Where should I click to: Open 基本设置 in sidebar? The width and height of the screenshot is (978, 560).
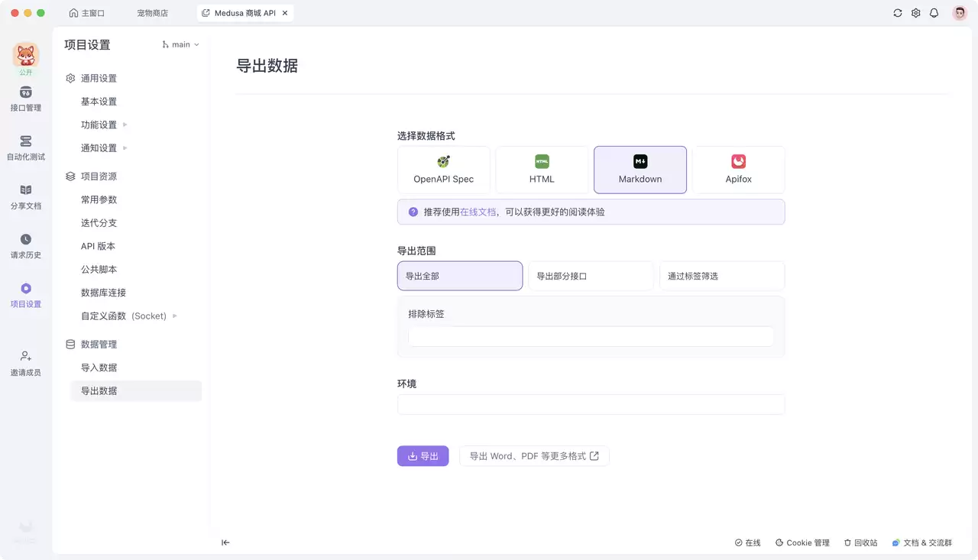[99, 102]
